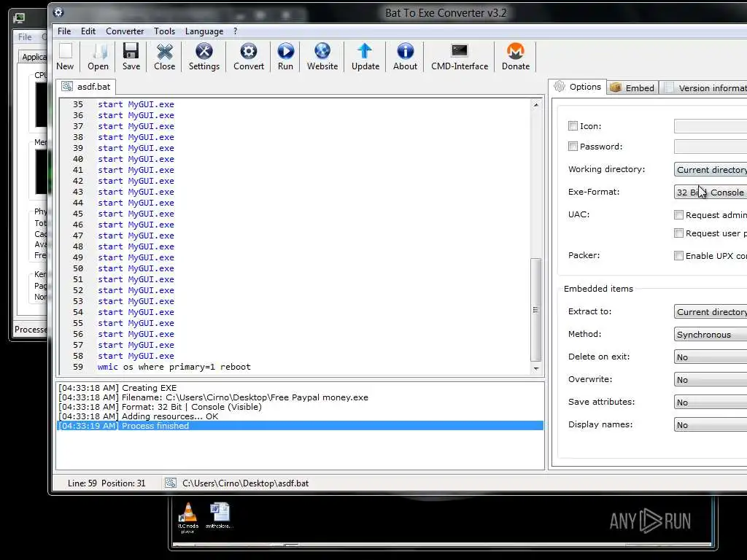Screen dimensions: 747x560
Task: Save the script using the Save icon
Action: tap(131, 51)
